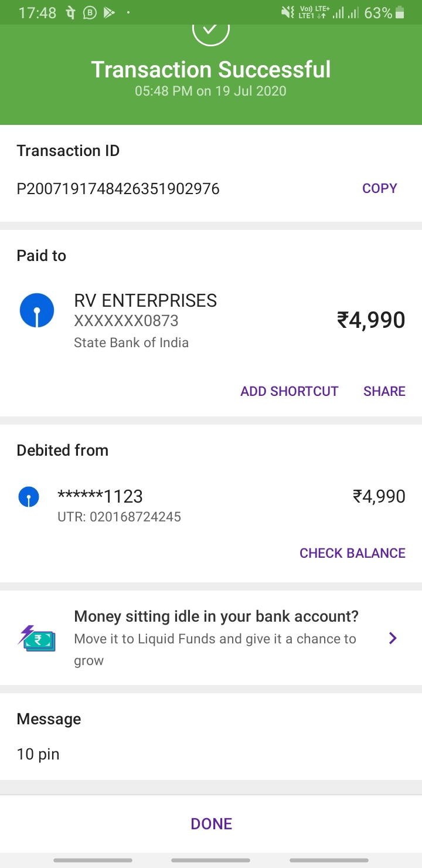
Task: Tap the success checkmark icon at top
Action: click(x=210, y=30)
